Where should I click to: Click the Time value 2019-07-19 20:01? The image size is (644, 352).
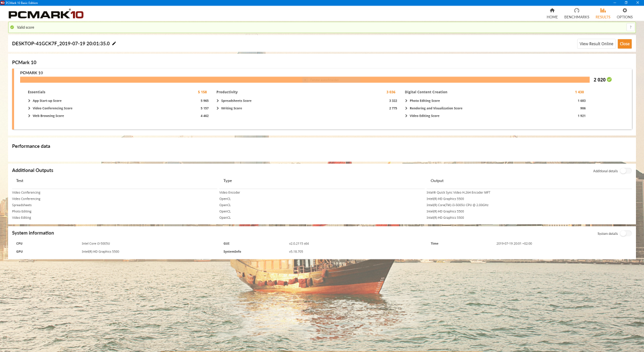point(514,243)
